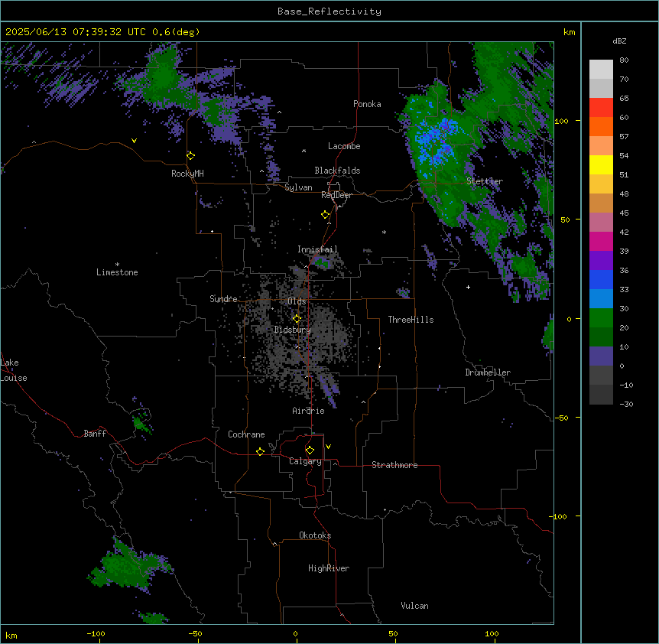
Task: Select the yellow swatch in dBZ legend
Action: [x=601, y=164]
